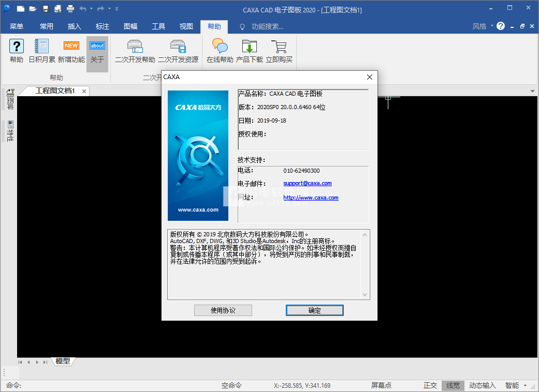The width and height of the screenshot is (539, 392).
Task: Click the New document icon in title bar
Action: (21, 9)
